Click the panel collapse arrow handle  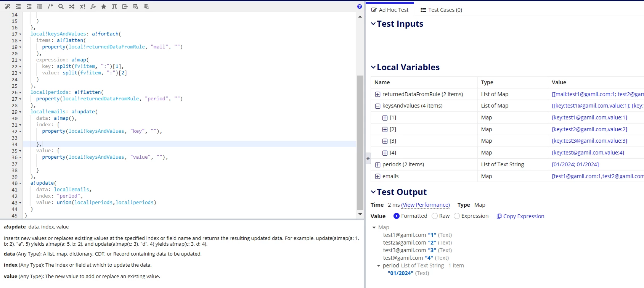368,158
